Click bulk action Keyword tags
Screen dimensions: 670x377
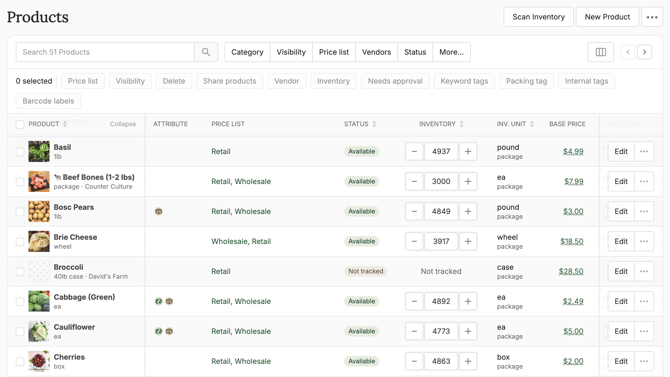pos(464,81)
